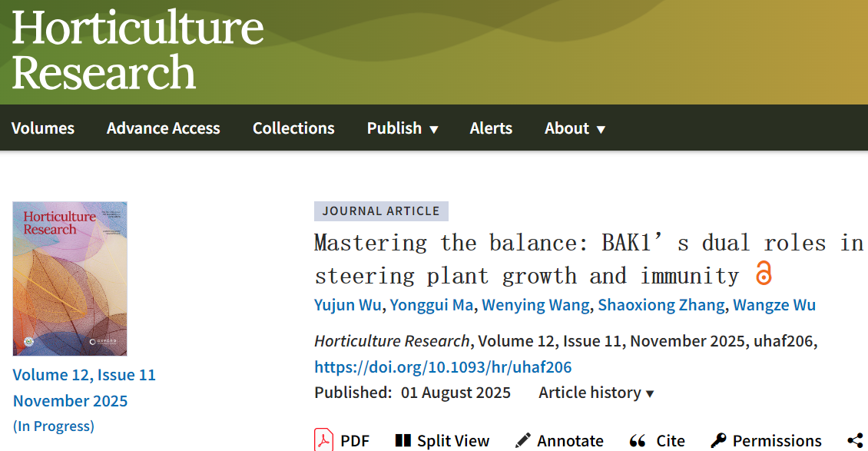
Task: Click the PDF file icon
Action: click(323, 440)
